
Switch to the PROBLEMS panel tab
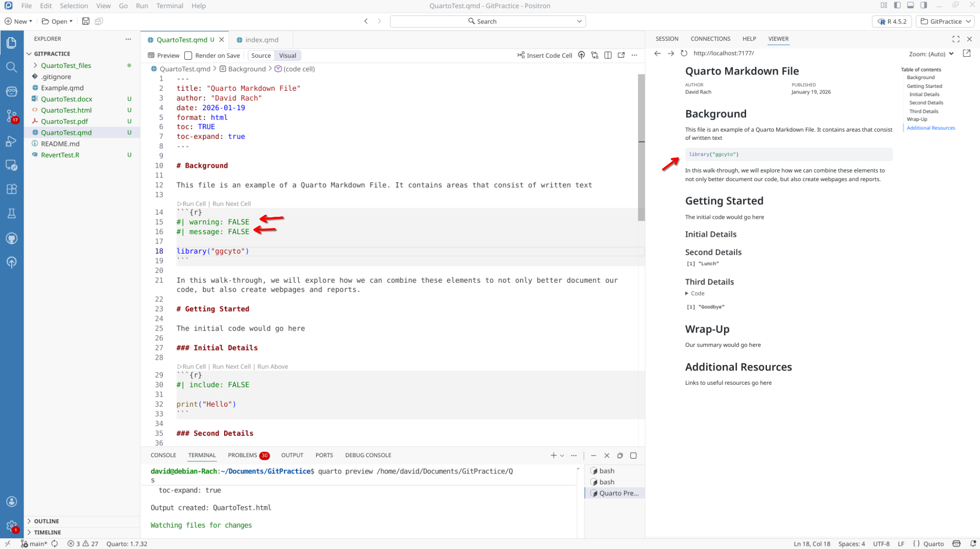243,455
